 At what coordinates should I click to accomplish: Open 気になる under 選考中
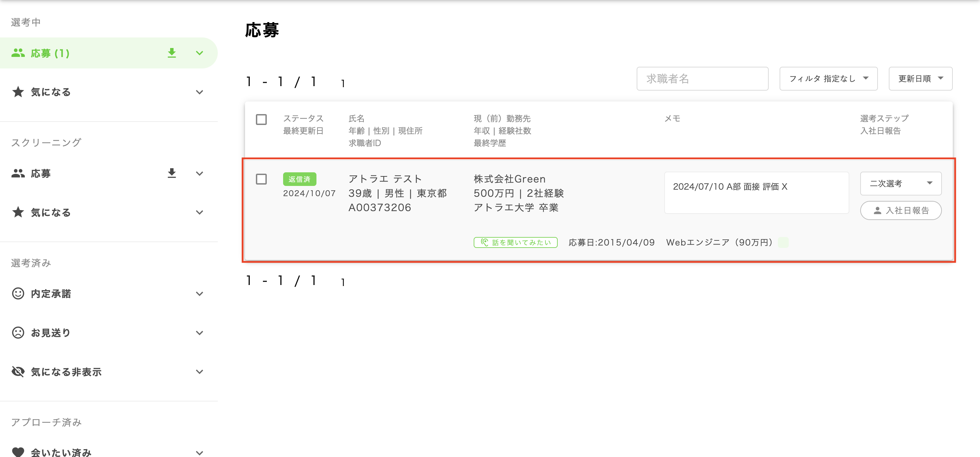[x=51, y=92]
